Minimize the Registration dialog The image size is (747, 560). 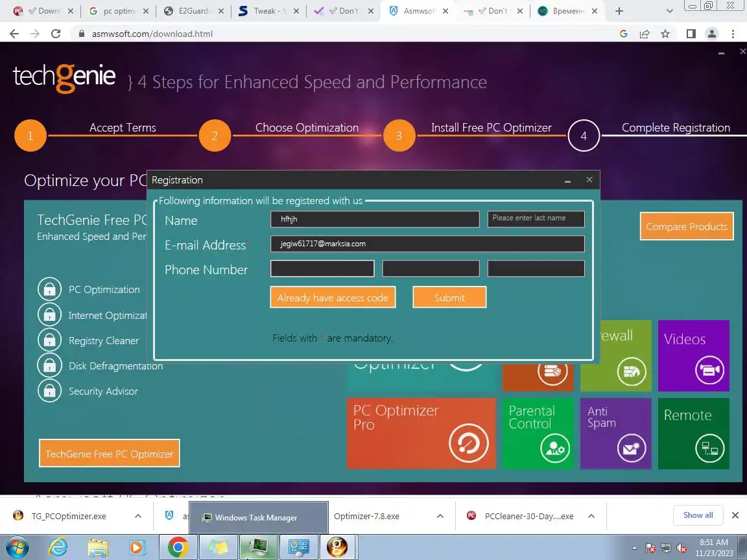[x=567, y=180]
